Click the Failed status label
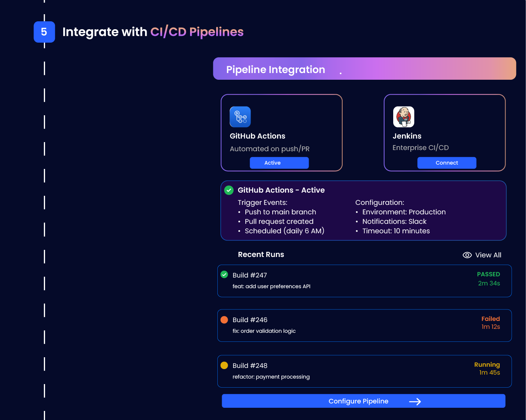This screenshot has width=526, height=420. 490,319
